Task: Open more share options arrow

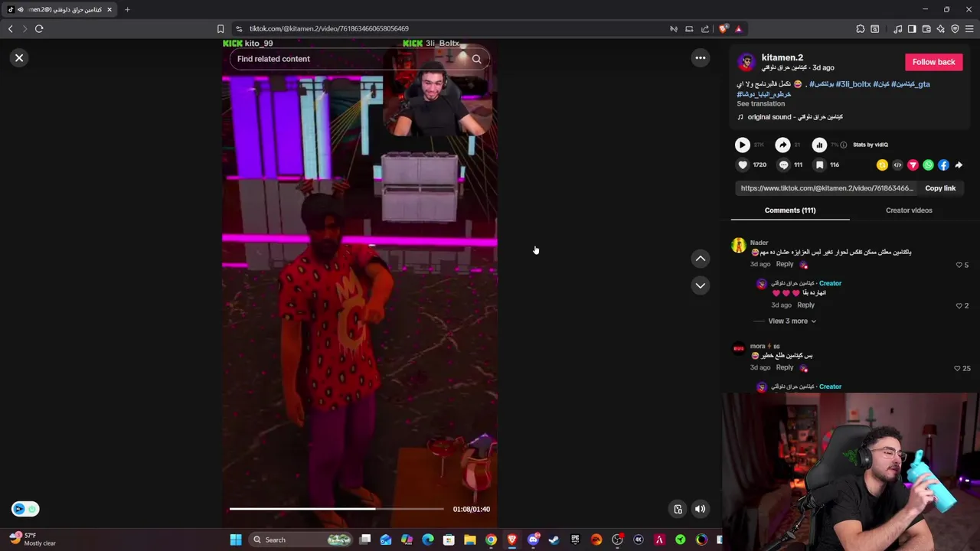Action: tap(959, 165)
